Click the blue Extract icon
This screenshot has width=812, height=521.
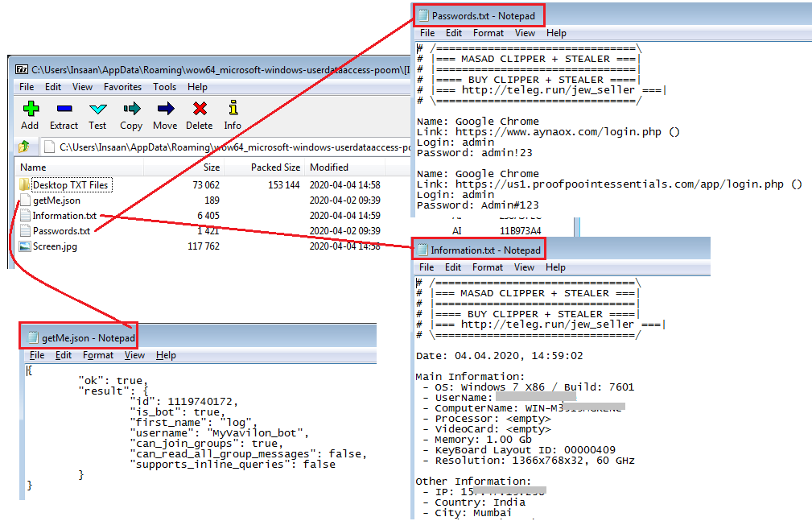(64, 109)
